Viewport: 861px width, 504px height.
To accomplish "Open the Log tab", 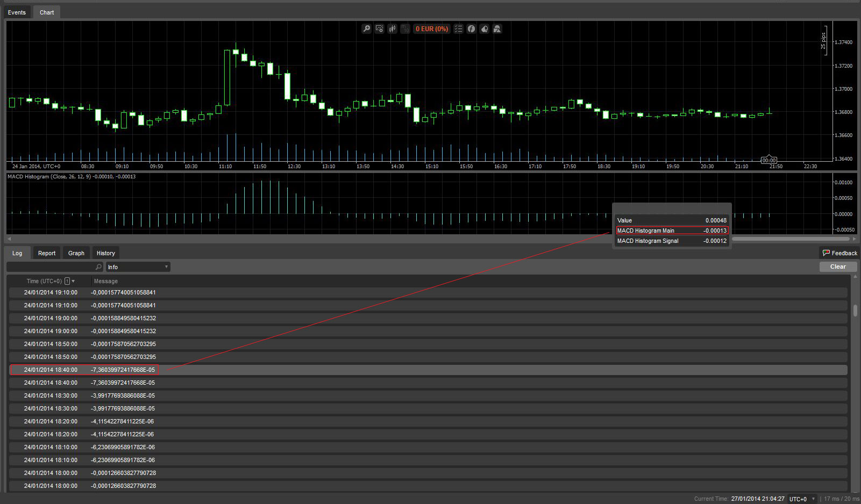I will click(x=17, y=253).
